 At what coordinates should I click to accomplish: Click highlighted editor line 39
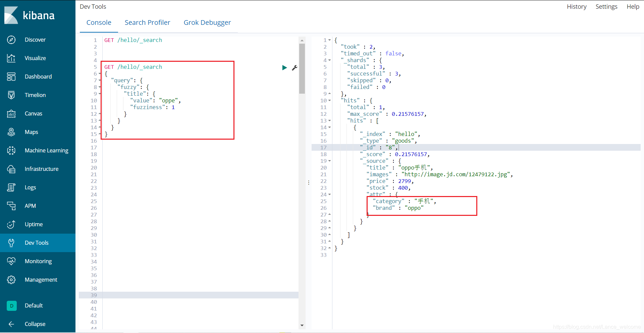[189, 295]
